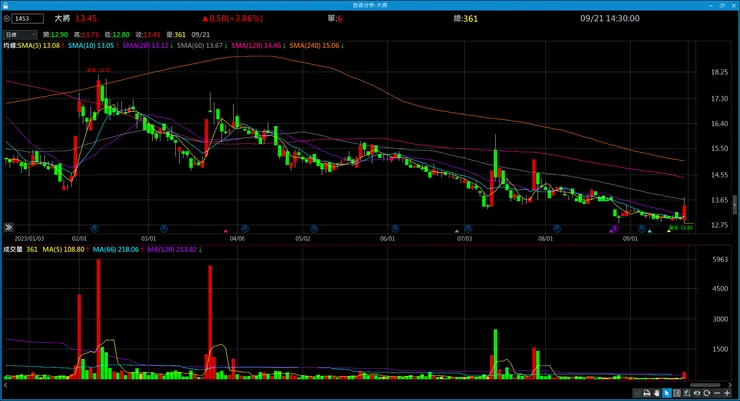Viewport: 740px width, 401px height.
Task: Click the 總:361 total volume value
Action: tap(465, 18)
